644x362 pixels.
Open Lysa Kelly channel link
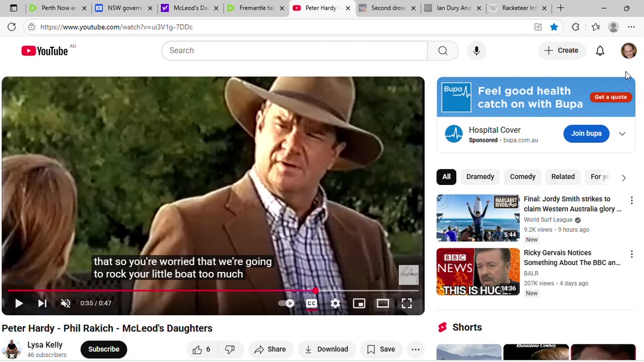click(x=45, y=345)
